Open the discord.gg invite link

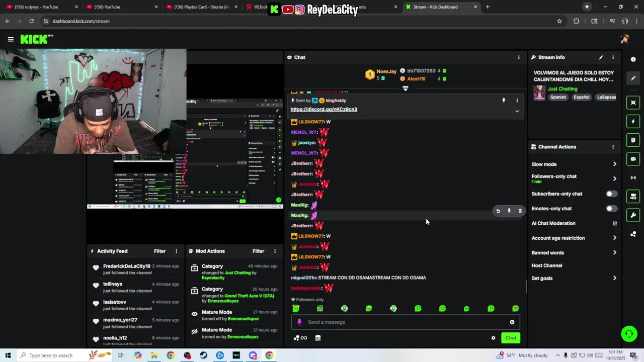(x=324, y=110)
